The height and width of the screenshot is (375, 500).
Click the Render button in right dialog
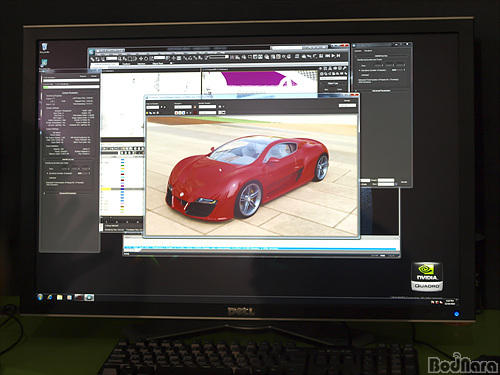(x=404, y=182)
